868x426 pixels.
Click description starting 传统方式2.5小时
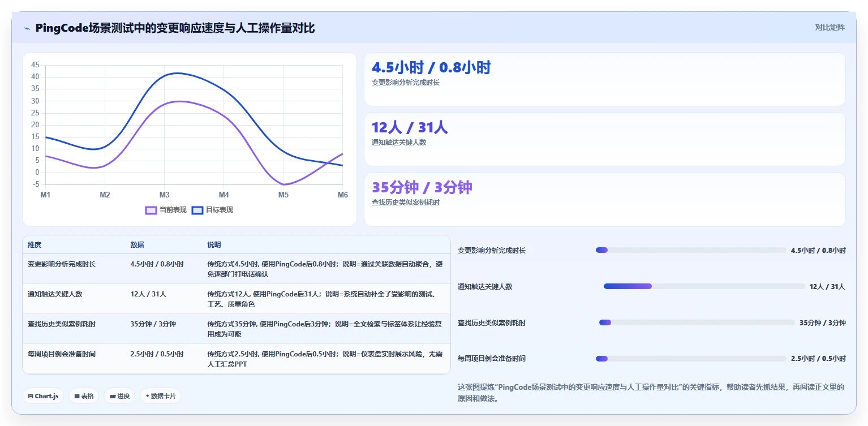325,359
